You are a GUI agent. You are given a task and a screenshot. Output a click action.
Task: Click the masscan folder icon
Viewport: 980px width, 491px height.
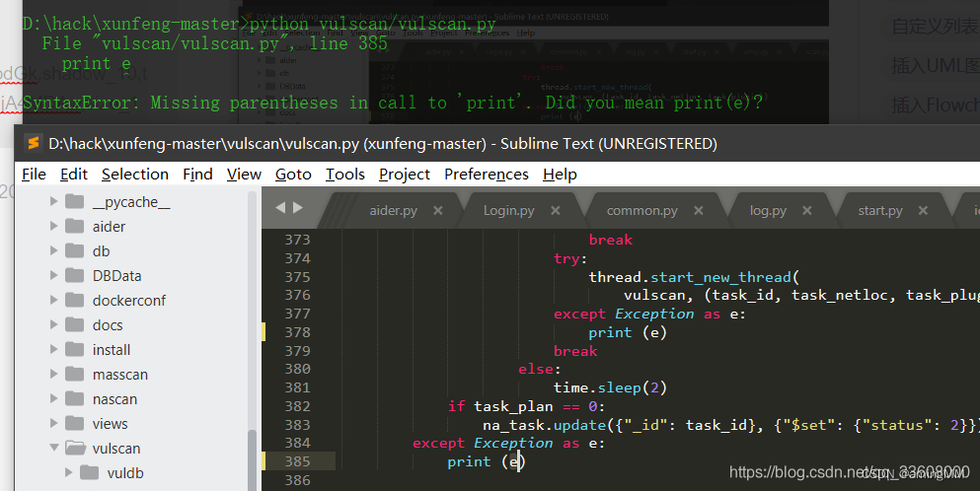tap(74, 374)
